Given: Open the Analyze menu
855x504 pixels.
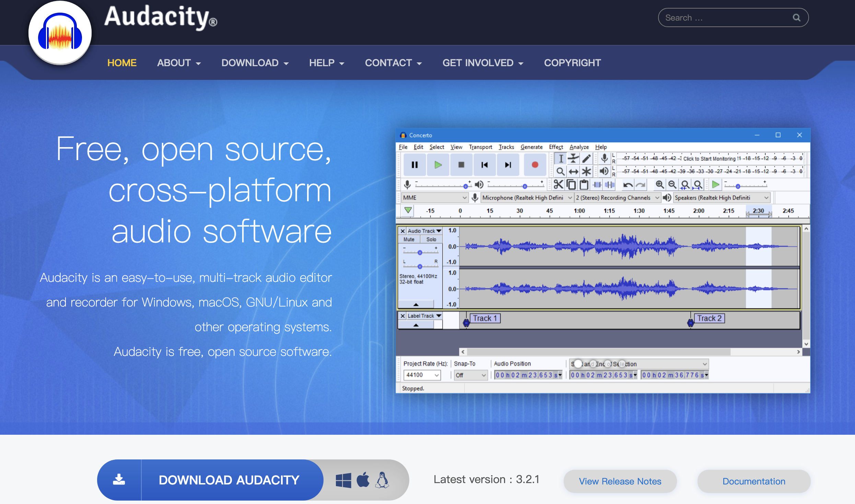Looking at the screenshot, I should (x=579, y=147).
